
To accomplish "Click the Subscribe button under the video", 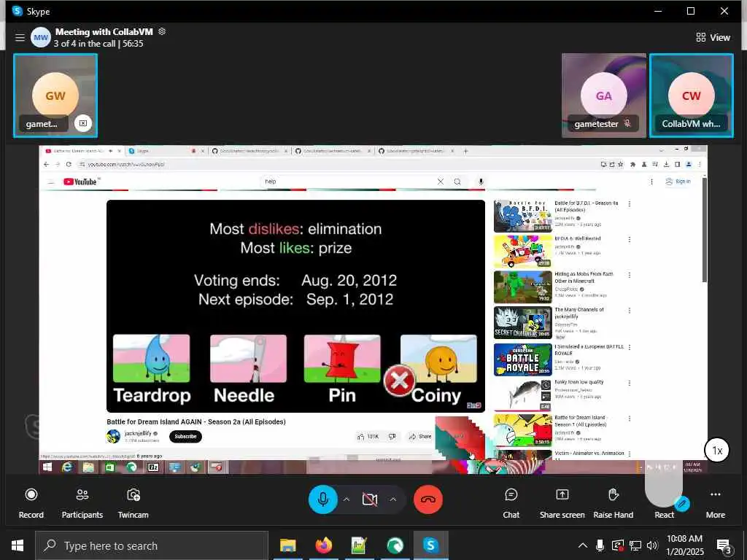I will click(185, 436).
